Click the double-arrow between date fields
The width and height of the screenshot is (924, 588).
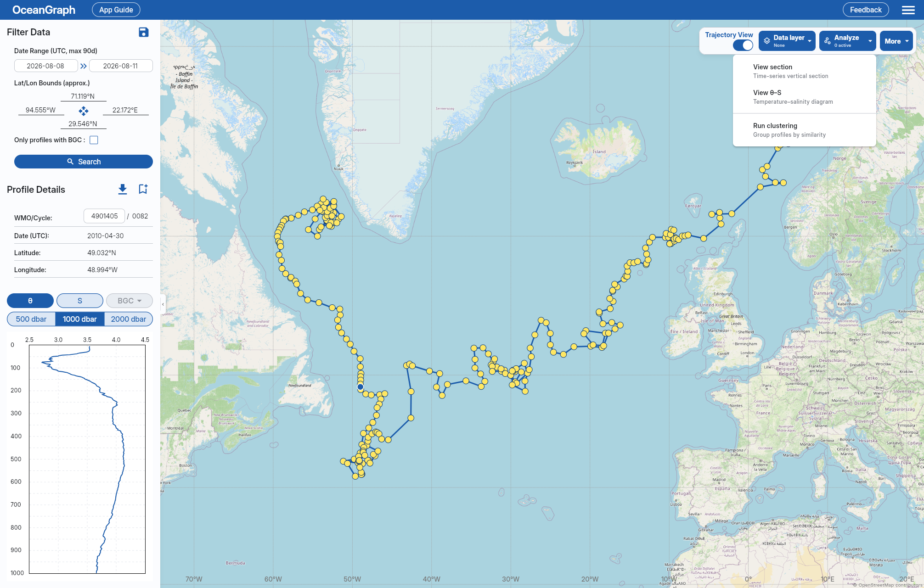pos(84,66)
